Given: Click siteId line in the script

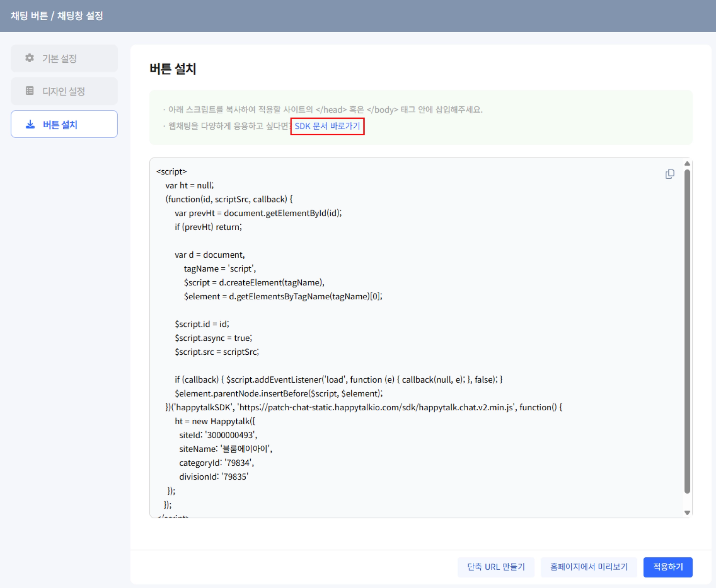Looking at the screenshot, I should pos(218,435).
